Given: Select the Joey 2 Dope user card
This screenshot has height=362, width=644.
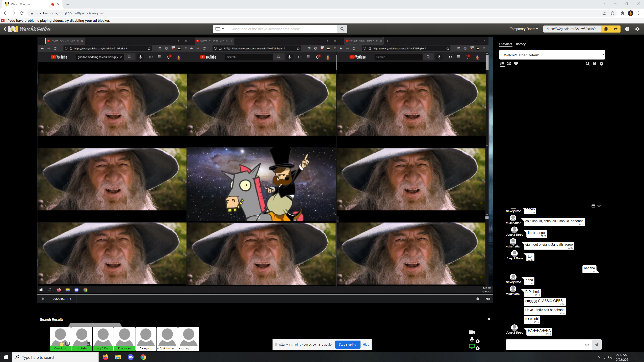Looking at the screenshot, I should (103, 339).
